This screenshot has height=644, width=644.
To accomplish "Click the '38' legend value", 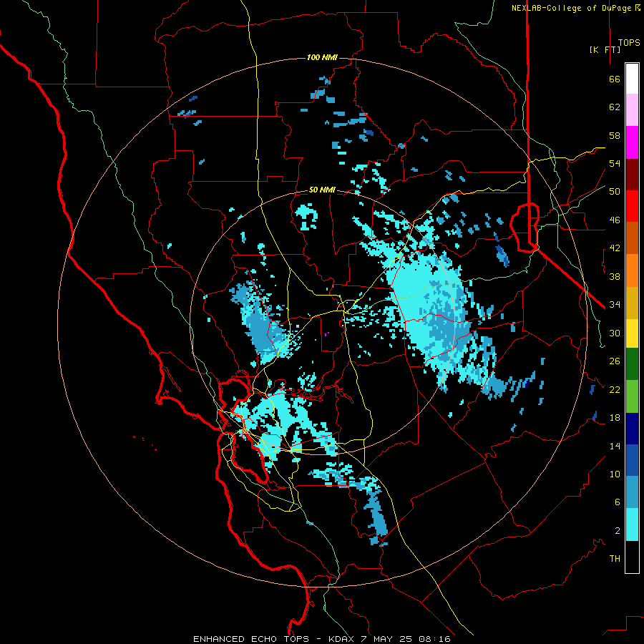I will pyautogui.click(x=615, y=276).
